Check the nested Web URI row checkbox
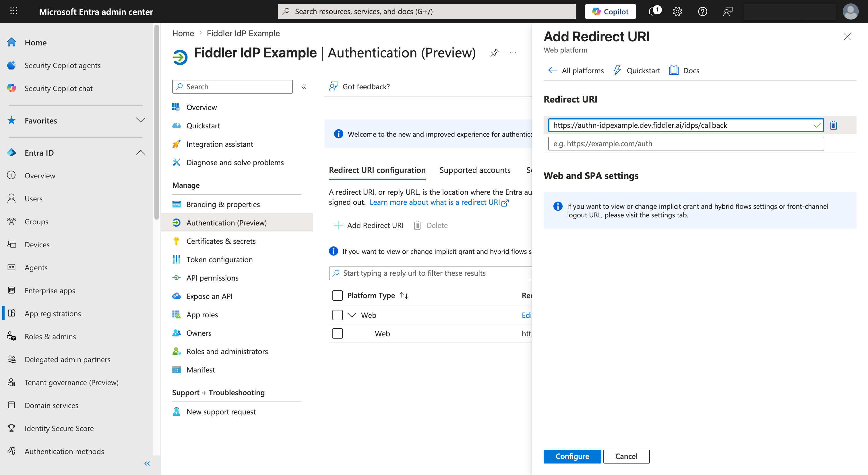The width and height of the screenshot is (868, 475). pos(337,333)
